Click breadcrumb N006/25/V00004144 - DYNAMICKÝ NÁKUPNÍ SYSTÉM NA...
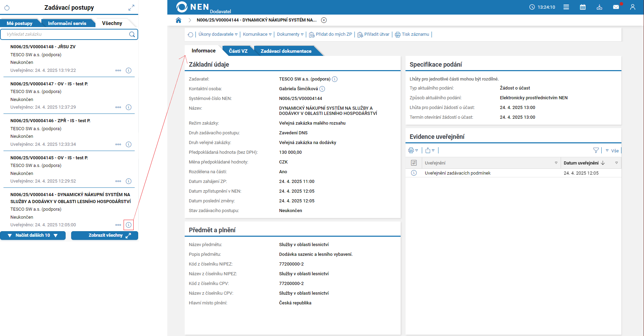The image size is (644, 336). (x=257, y=20)
